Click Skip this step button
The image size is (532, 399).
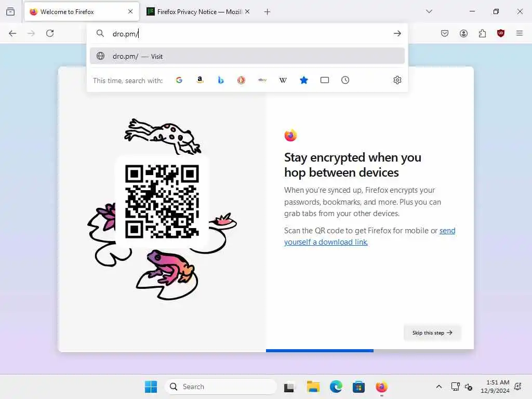coord(432,332)
